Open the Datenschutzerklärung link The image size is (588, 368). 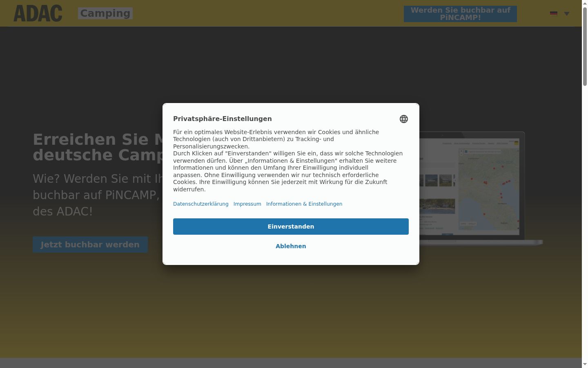pyautogui.click(x=201, y=204)
